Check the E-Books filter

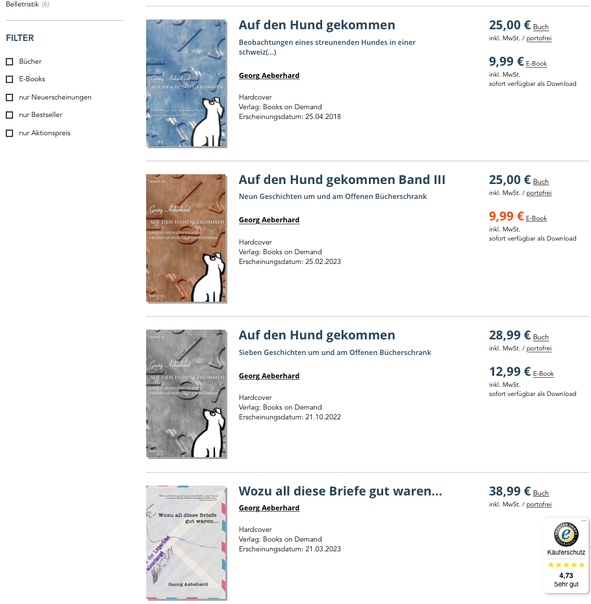point(10,79)
